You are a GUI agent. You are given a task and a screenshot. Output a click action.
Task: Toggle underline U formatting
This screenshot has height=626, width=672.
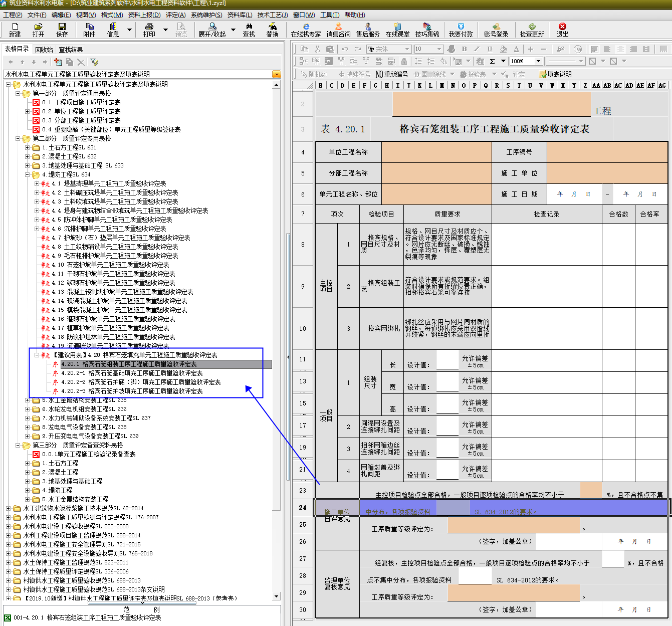click(x=490, y=49)
